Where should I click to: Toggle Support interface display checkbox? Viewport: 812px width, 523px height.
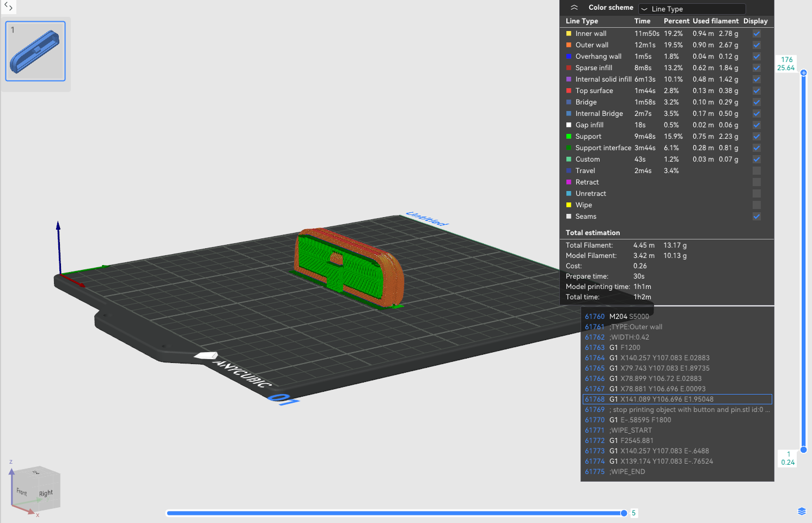[x=756, y=148]
